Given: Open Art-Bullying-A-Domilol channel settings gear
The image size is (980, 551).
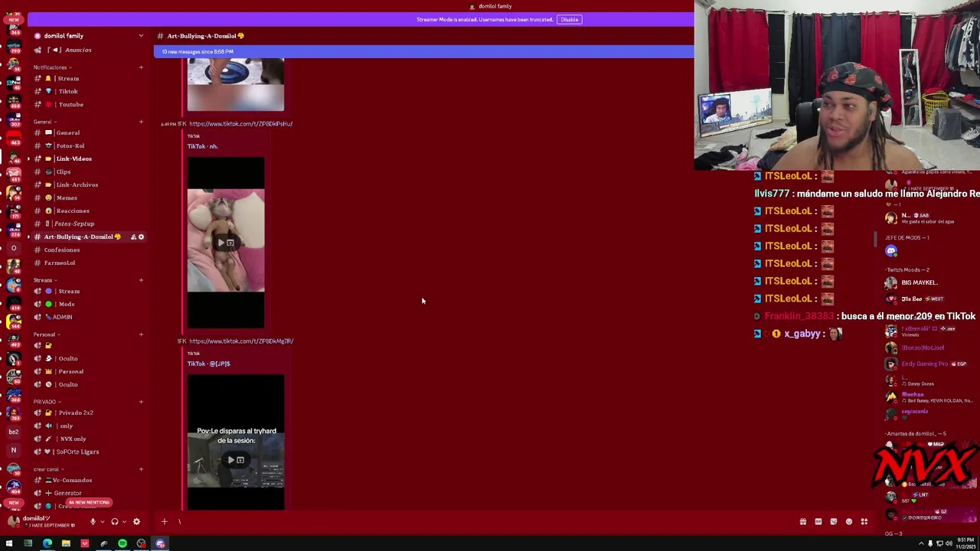Looking at the screenshot, I should pos(141,236).
